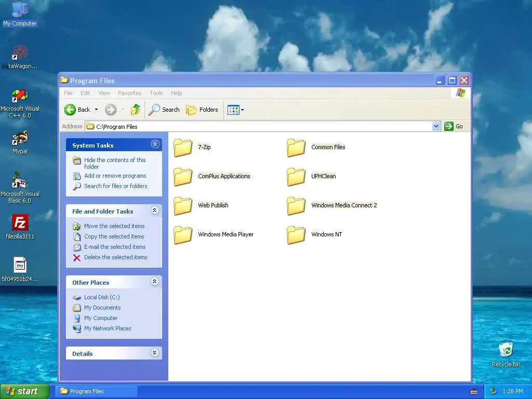Click the system tray notification icon

tap(493, 391)
